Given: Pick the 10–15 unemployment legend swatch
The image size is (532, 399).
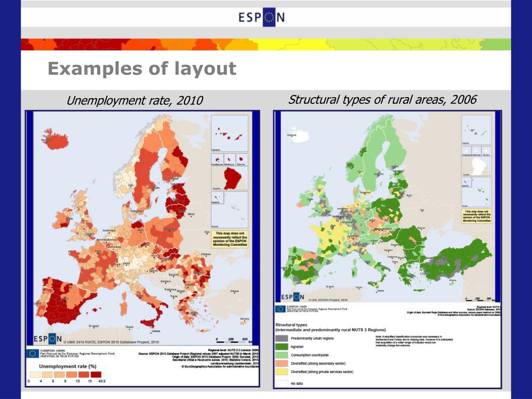Looking at the screenshot, I should pos(84,375).
